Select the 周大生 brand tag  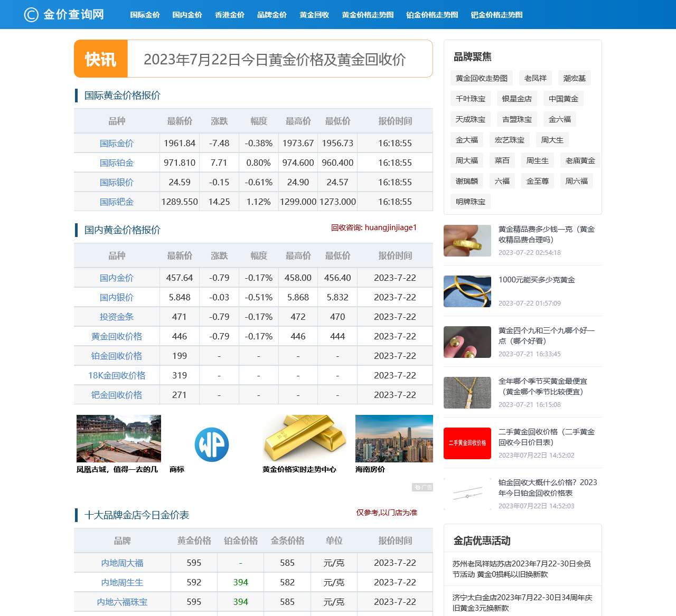click(x=552, y=140)
